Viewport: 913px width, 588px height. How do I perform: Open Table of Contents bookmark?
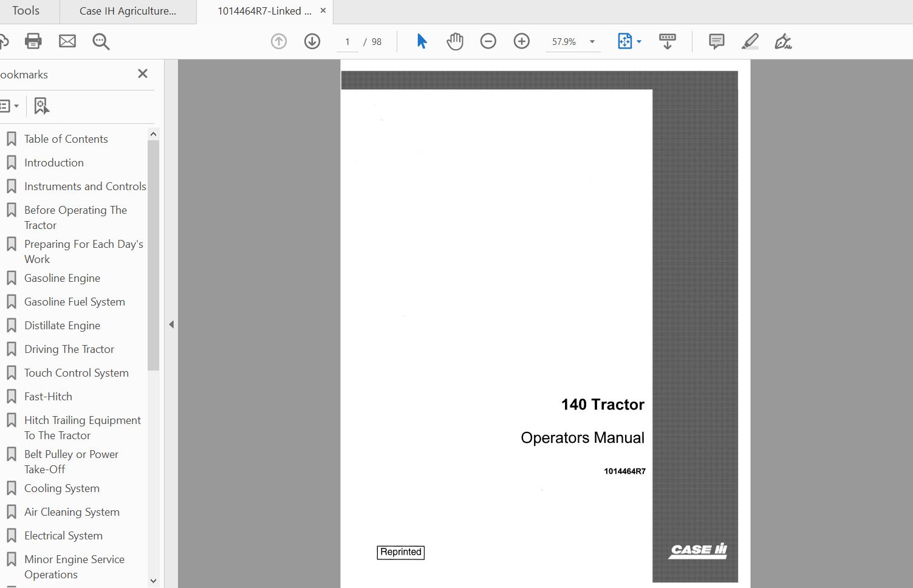coord(66,139)
